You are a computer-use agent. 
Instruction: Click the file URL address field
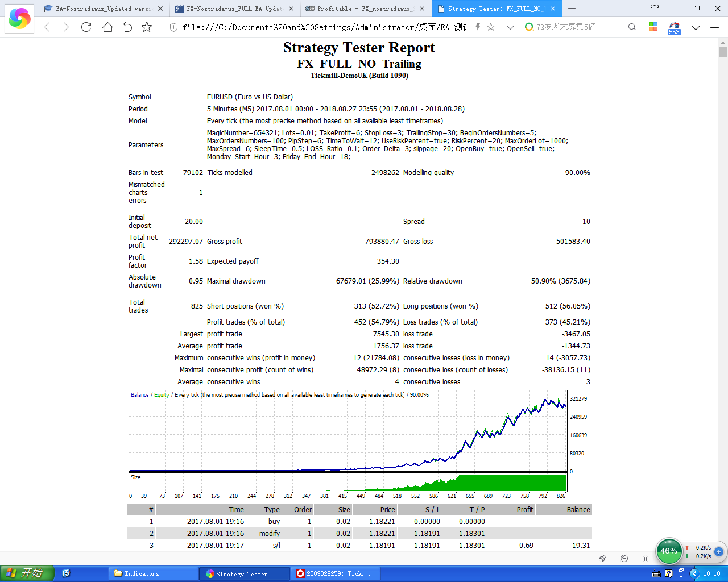click(x=324, y=27)
